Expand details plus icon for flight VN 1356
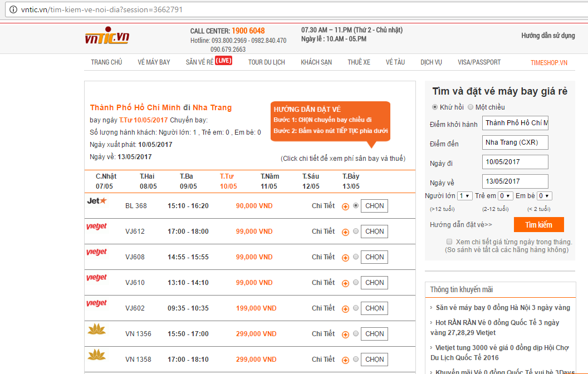 (345, 334)
